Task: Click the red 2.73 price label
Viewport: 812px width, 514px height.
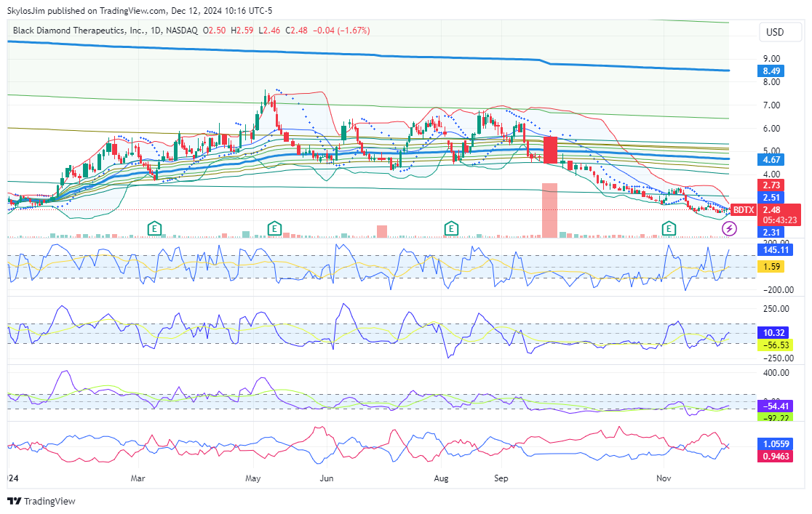Action: 772,186
